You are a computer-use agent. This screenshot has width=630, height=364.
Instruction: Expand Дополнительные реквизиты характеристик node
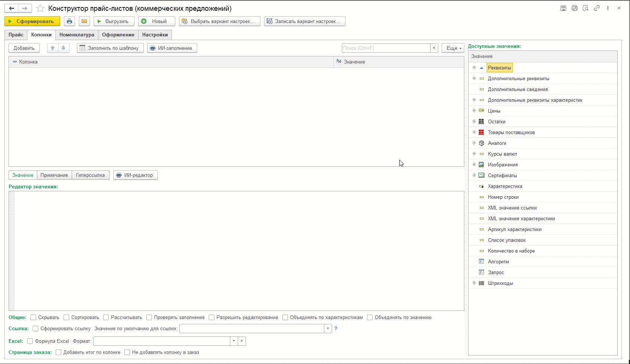click(474, 100)
